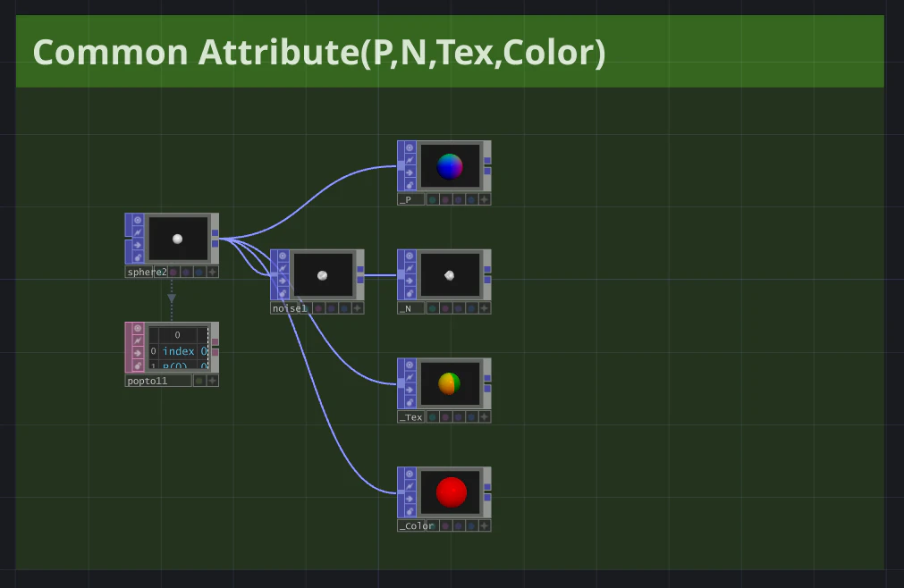Enable blue Display flag on sphere2 node
The width and height of the screenshot is (904, 588).
pos(199,273)
